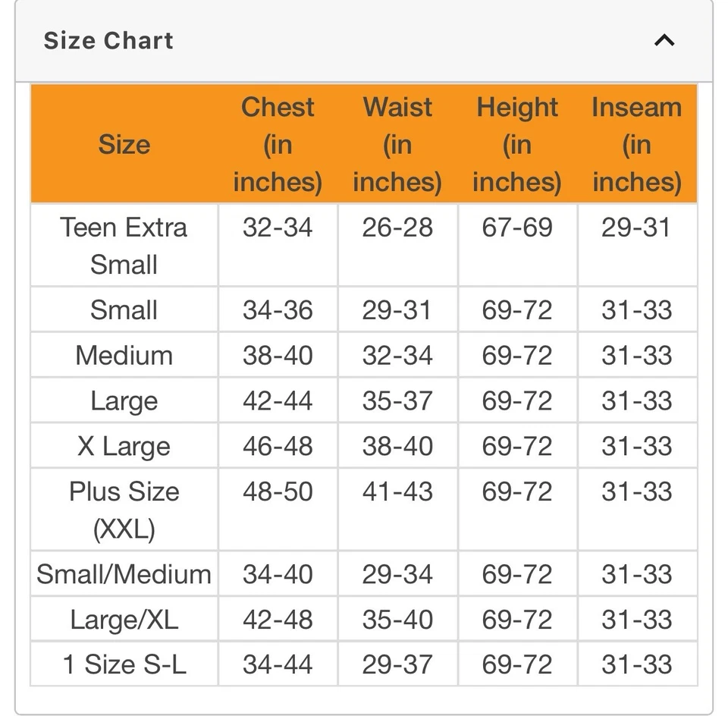Click chest value 46-48 cell
Screen dimensions: 728x719
[x=278, y=446]
